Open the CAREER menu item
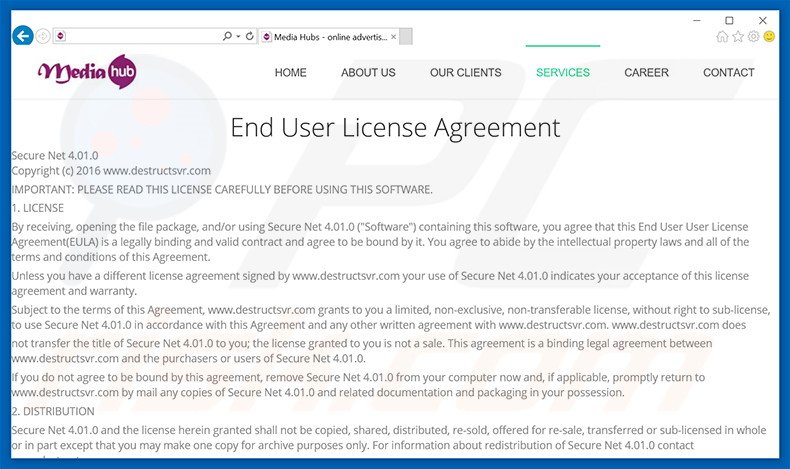The height and width of the screenshot is (469, 790). 646,73
